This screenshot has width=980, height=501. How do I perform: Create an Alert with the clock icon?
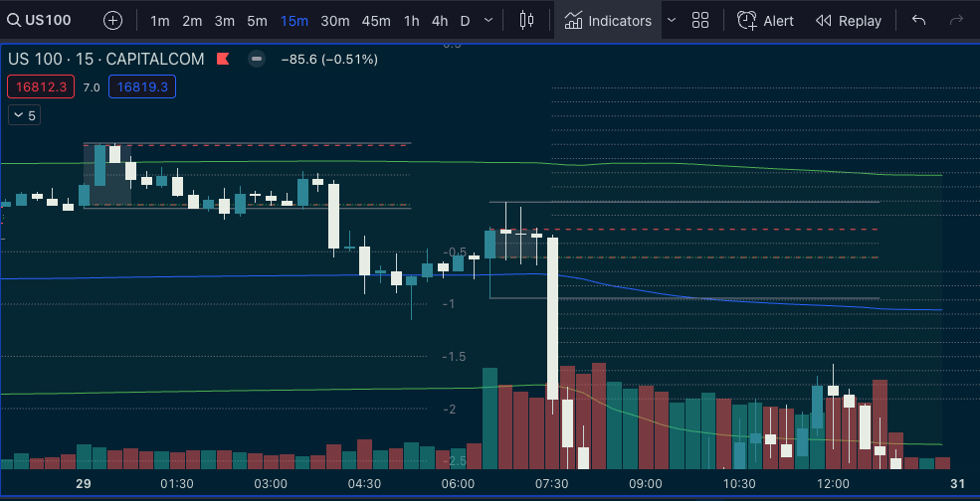click(x=765, y=20)
